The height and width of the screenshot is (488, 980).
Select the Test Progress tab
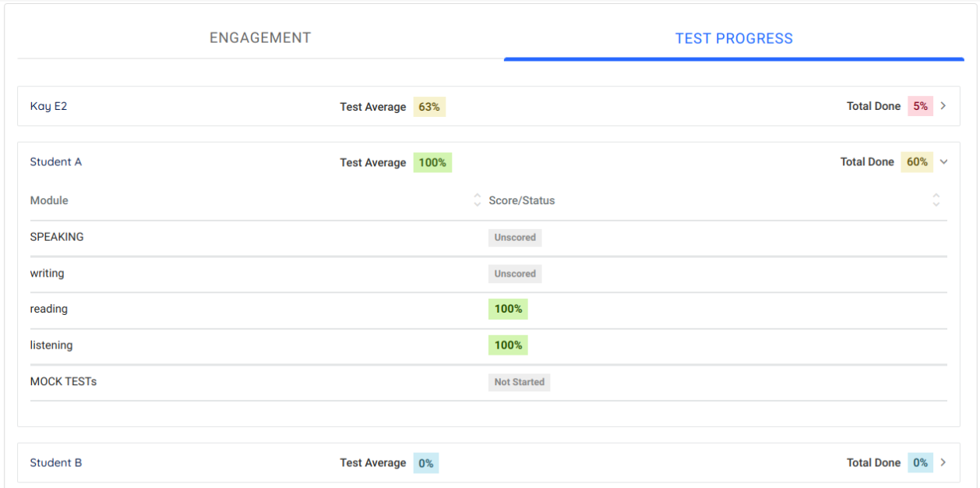(x=733, y=38)
